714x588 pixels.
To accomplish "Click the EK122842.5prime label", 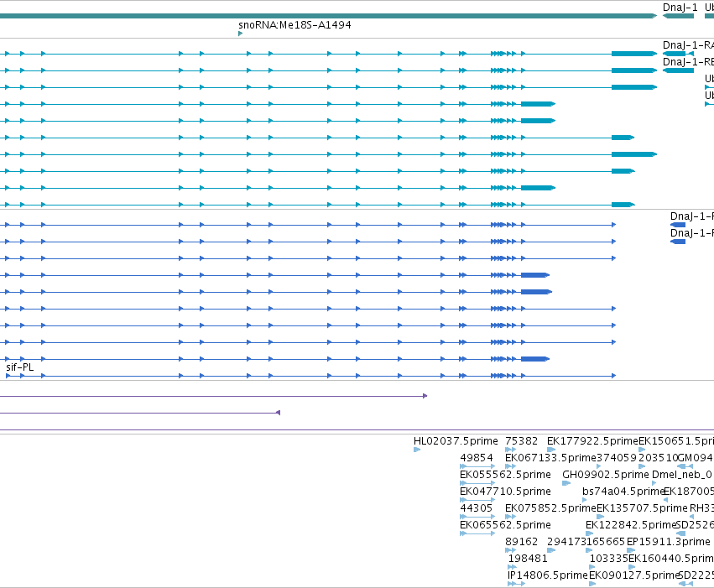I will coord(631,525).
